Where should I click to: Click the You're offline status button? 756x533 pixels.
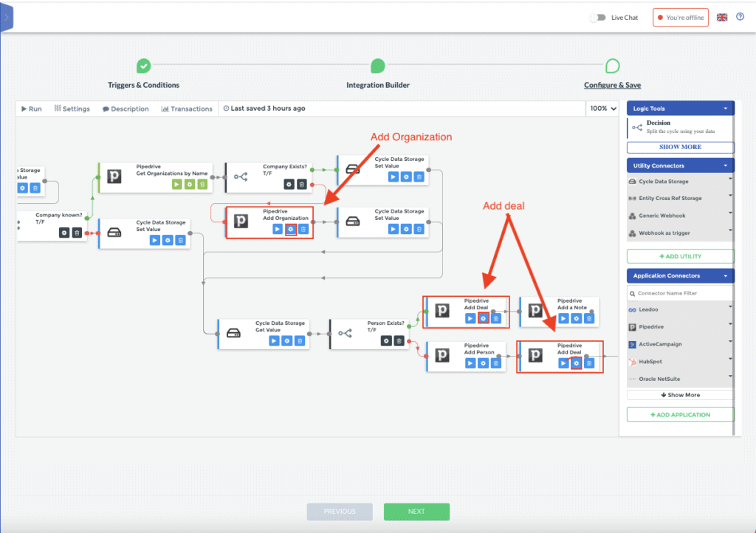click(x=680, y=18)
